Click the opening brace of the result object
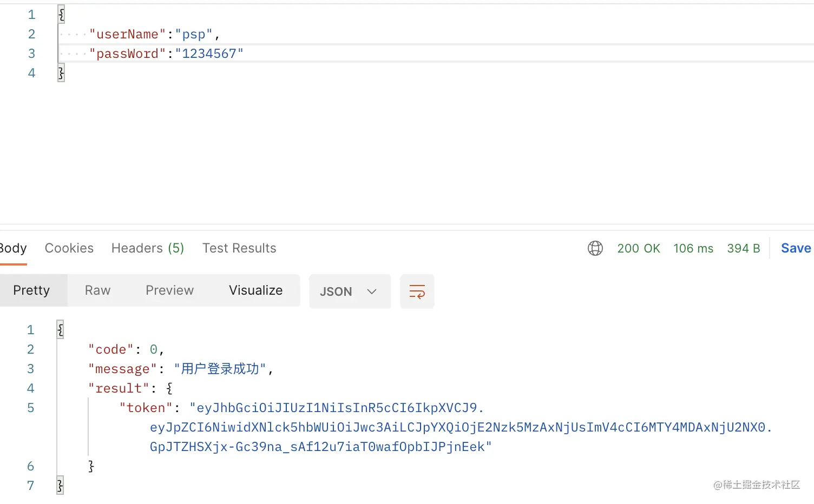Viewport: 814px width, 504px height. click(169, 388)
